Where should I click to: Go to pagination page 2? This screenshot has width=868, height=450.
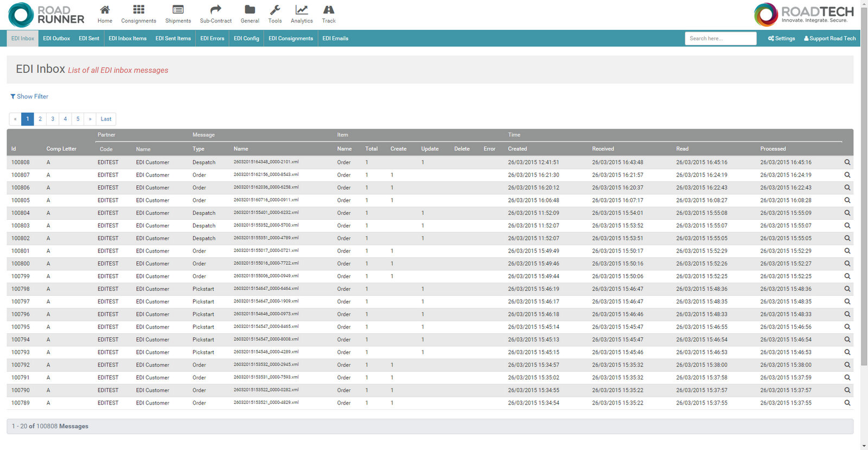point(40,119)
